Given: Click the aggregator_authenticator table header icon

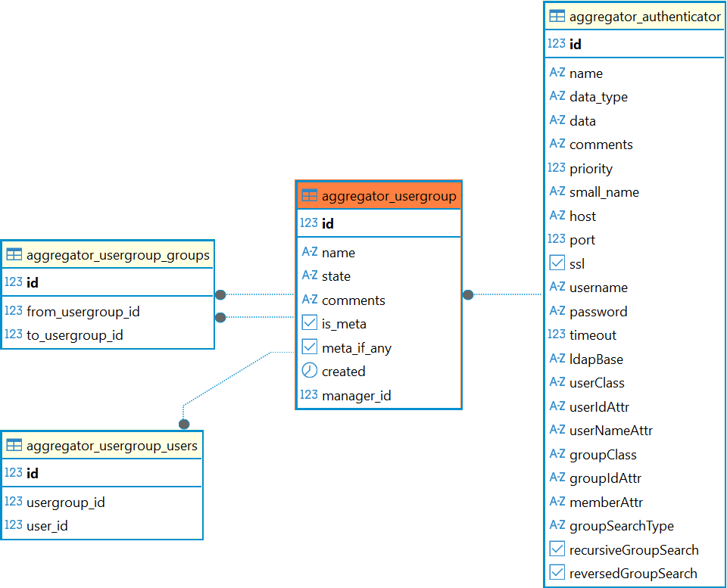Looking at the screenshot, I should [x=557, y=16].
